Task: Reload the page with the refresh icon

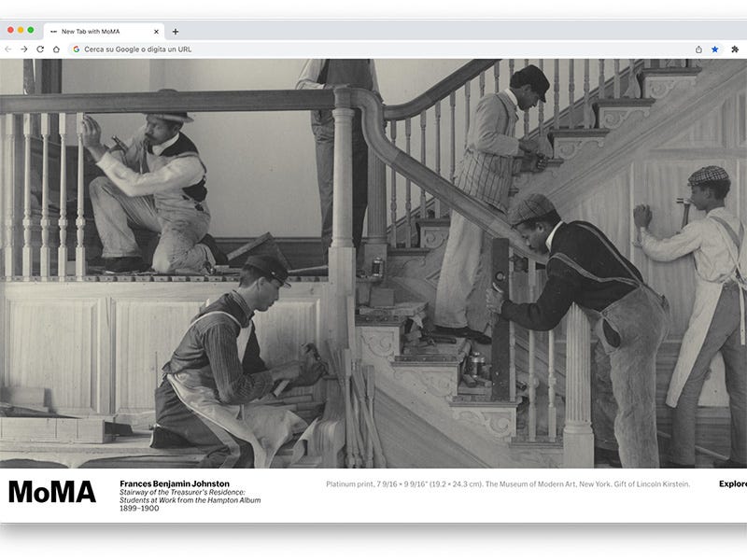Action: 40,49
